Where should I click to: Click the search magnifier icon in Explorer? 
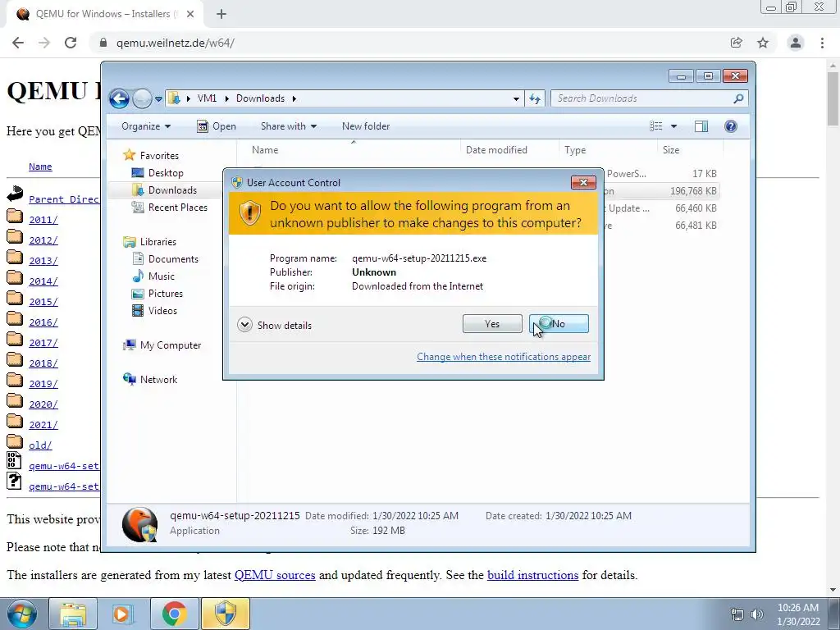coord(738,98)
